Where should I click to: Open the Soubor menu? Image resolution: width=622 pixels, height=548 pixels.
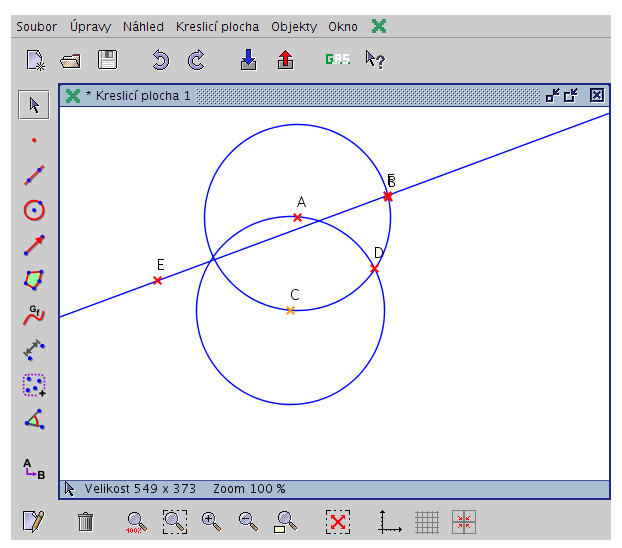coord(36,27)
